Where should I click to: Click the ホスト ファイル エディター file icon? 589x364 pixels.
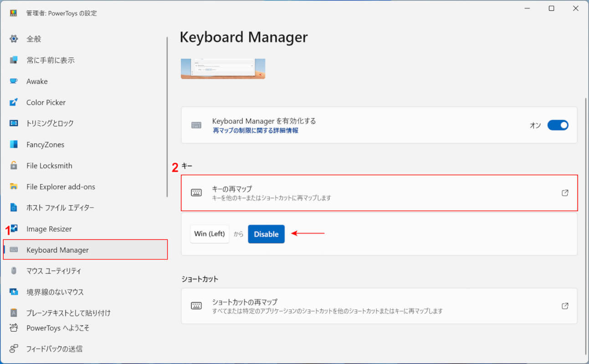(x=14, y=207)
